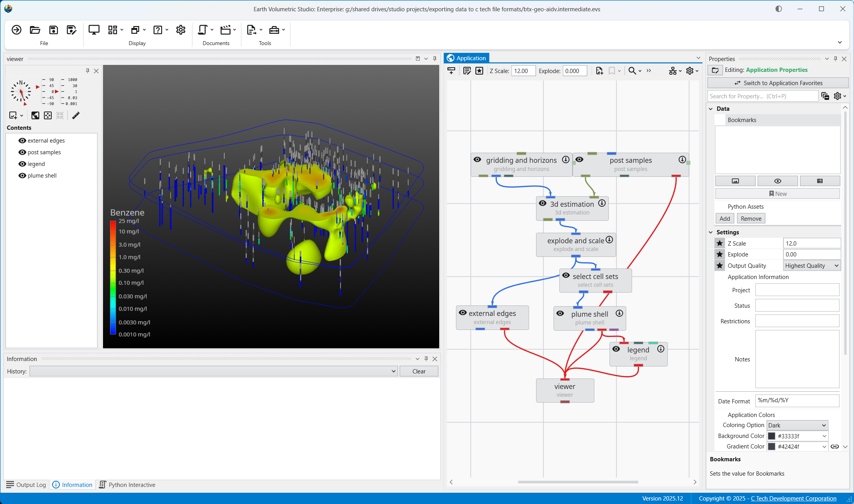Click the star favorites icon in Application toolbar
The image size is (854, 504).
pos(479,71)
